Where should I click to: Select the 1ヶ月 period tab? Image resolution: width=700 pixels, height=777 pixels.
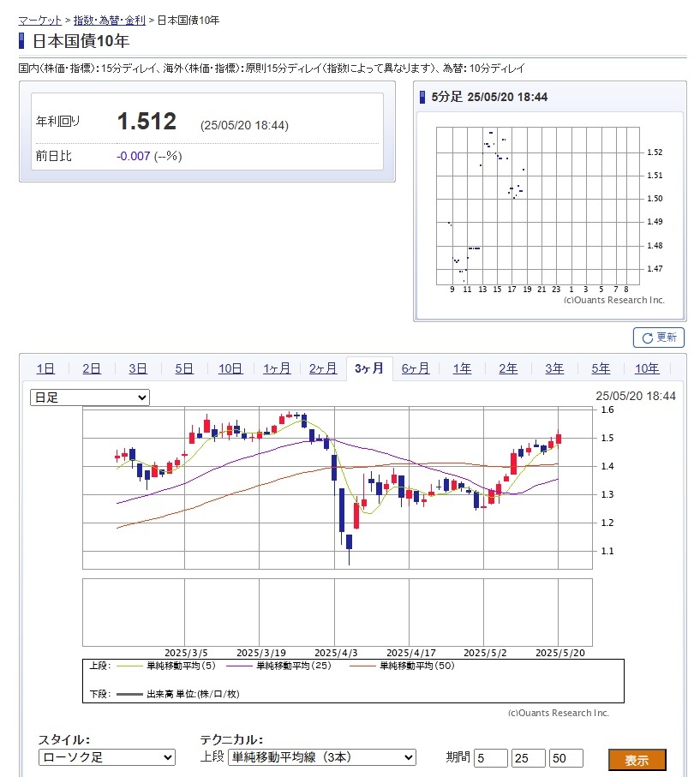tap(277, 368)
